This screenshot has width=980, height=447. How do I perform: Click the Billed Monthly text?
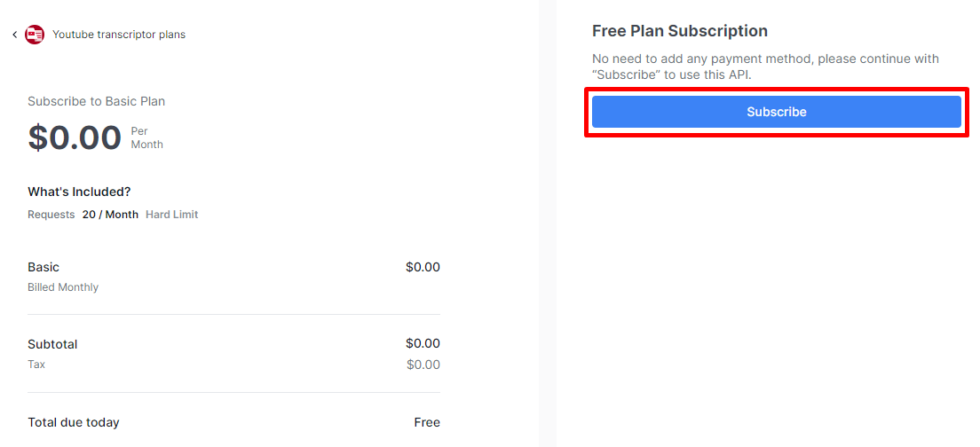click(63, 288)
